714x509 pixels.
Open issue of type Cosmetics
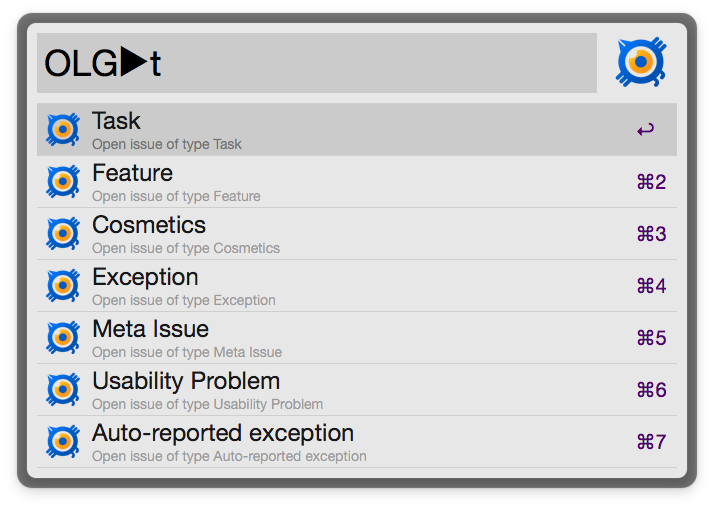coord(300,234)
